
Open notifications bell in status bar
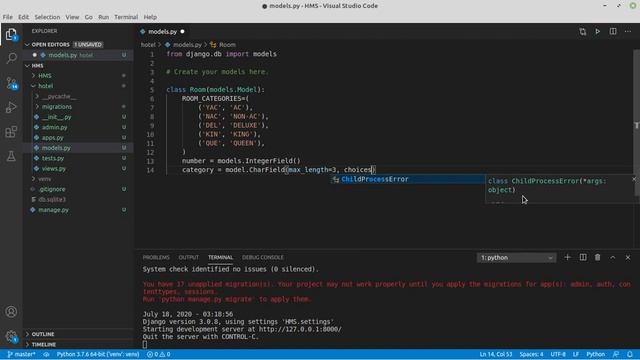coord(630,354)
